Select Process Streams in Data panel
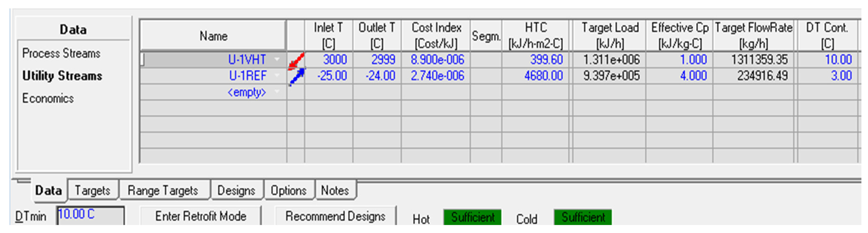 click(61, 53)
